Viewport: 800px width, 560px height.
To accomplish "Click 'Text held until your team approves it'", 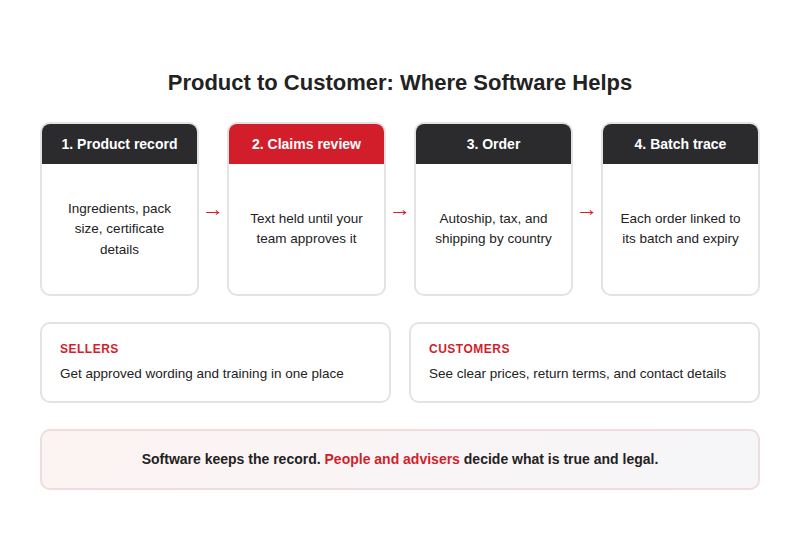I will pyautogui.click(x=306, y=228).
